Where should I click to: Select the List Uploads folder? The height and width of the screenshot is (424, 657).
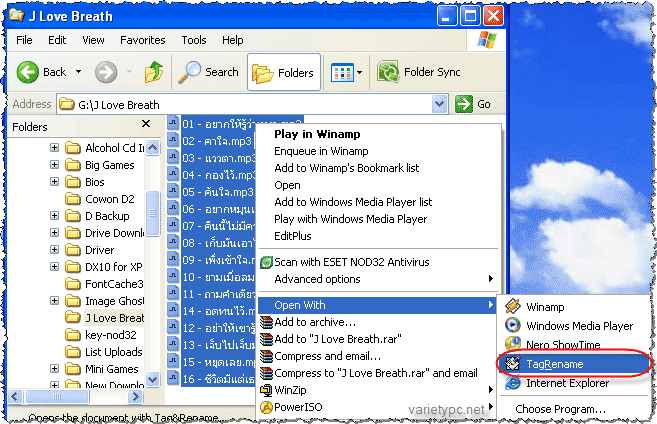click(x=114, y=352)
